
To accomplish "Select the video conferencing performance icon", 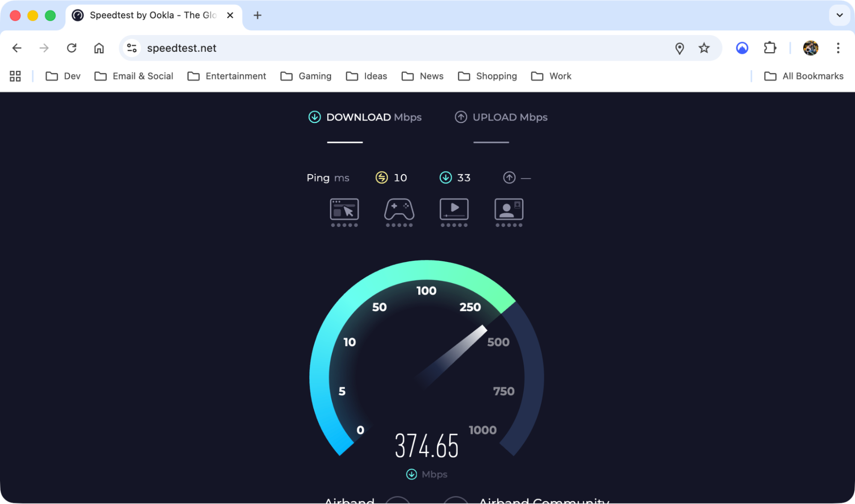I will tap(508, 209).
